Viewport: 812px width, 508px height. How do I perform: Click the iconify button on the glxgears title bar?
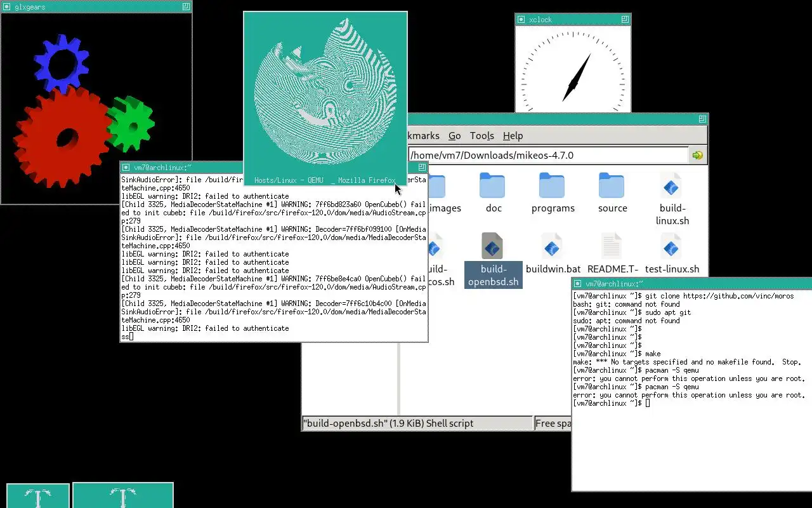(7, 6)
